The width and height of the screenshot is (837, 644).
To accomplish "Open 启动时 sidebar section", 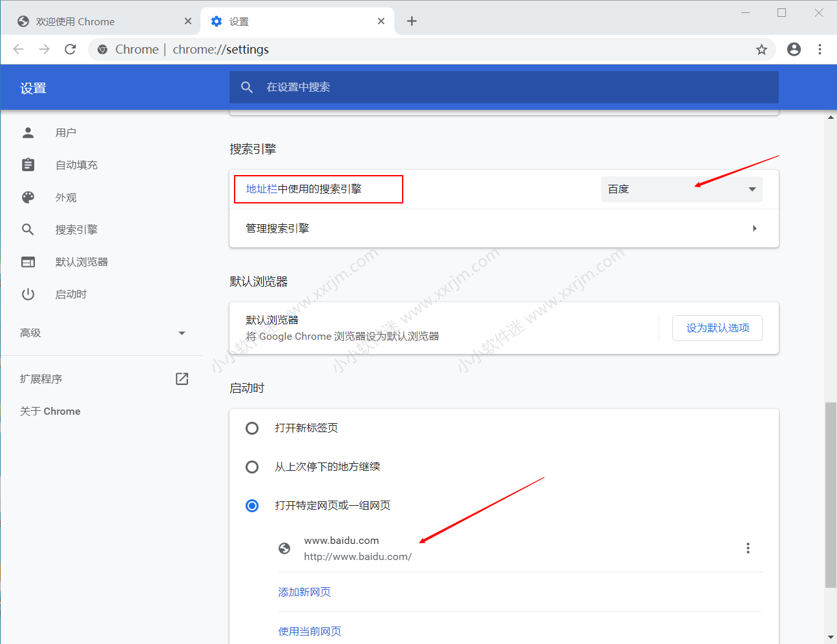I will (x=71, y=294).
